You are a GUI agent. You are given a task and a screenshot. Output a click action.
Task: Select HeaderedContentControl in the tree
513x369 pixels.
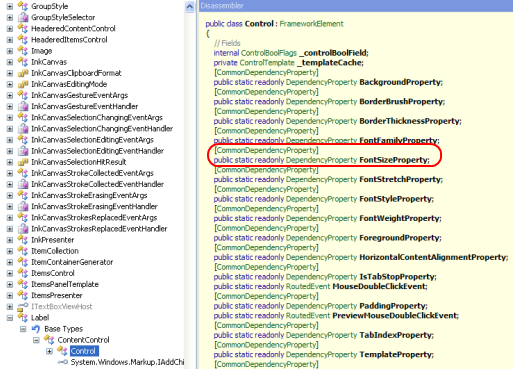73,29
